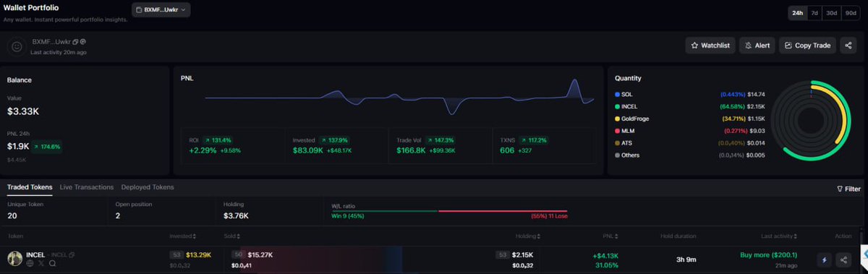
Task: Click the wallet avatar smiley icon
Action: pyautogui.click(x=17, y=47)
